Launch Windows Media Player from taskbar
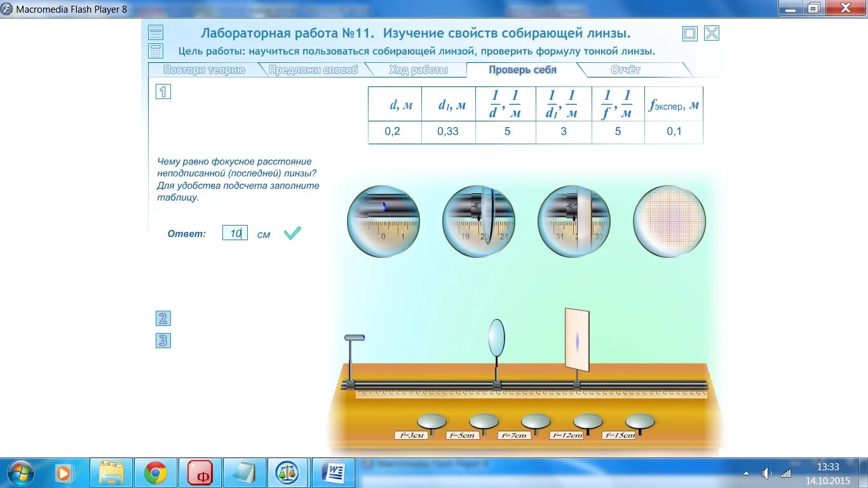Image resolution: width=868 pixels, height=488 pixels. pos(64,473)
